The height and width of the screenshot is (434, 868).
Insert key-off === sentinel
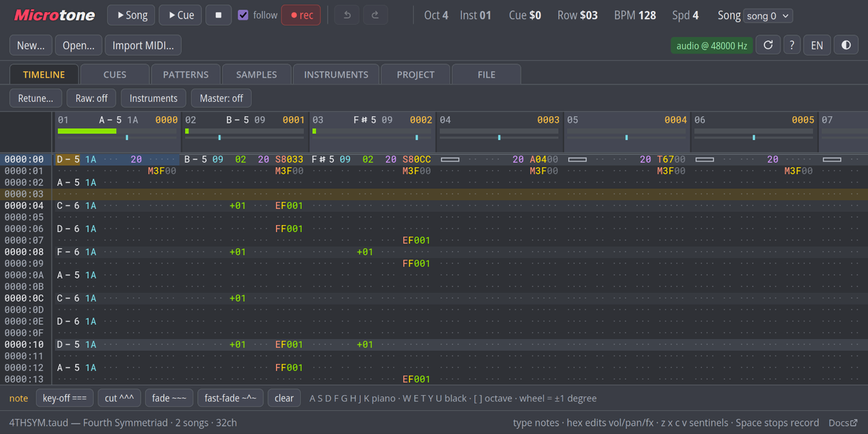(64, 398)
